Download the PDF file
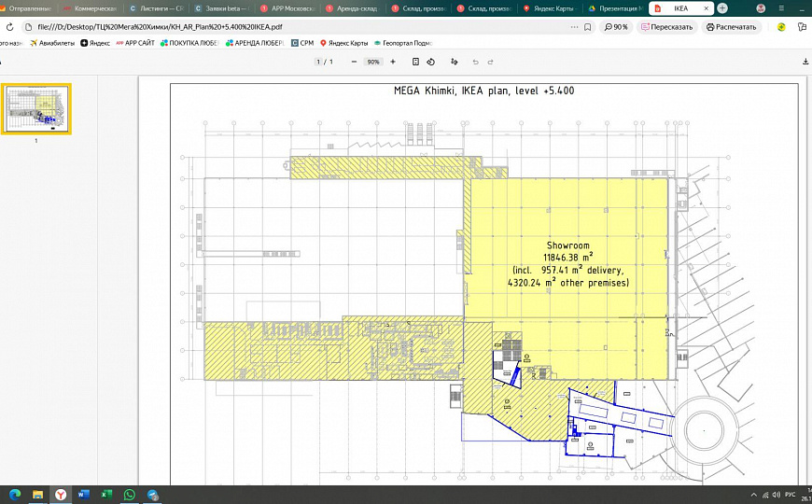 pos(805,62)
